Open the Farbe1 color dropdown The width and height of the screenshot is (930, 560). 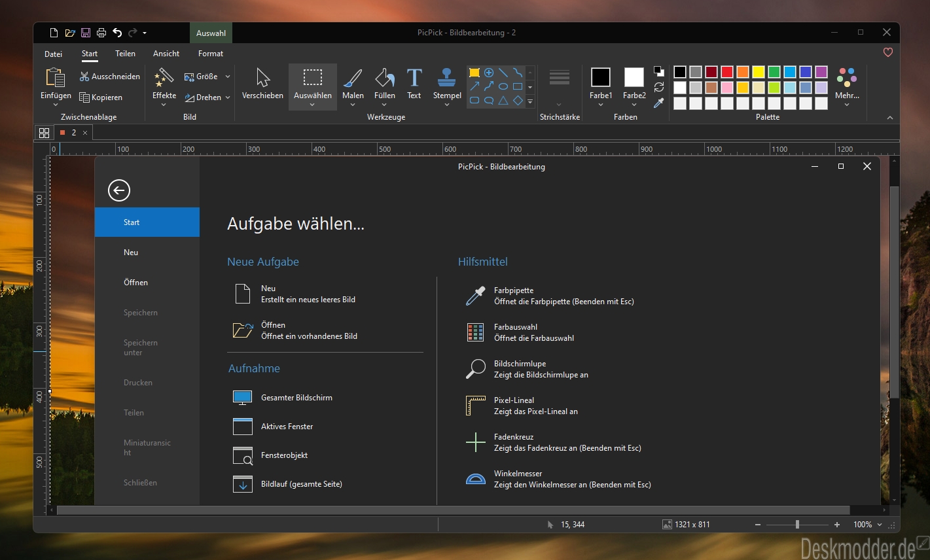601,105
